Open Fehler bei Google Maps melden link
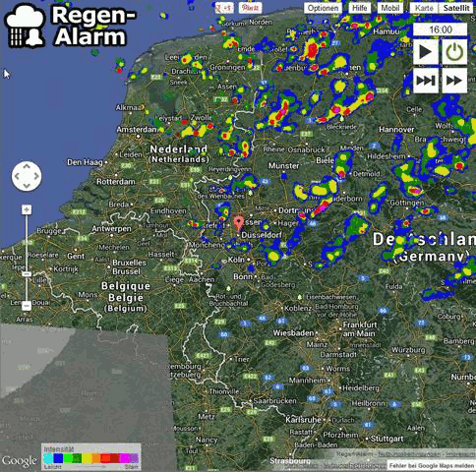The width and height of the screenshot is (476, 472). (432, 465)
